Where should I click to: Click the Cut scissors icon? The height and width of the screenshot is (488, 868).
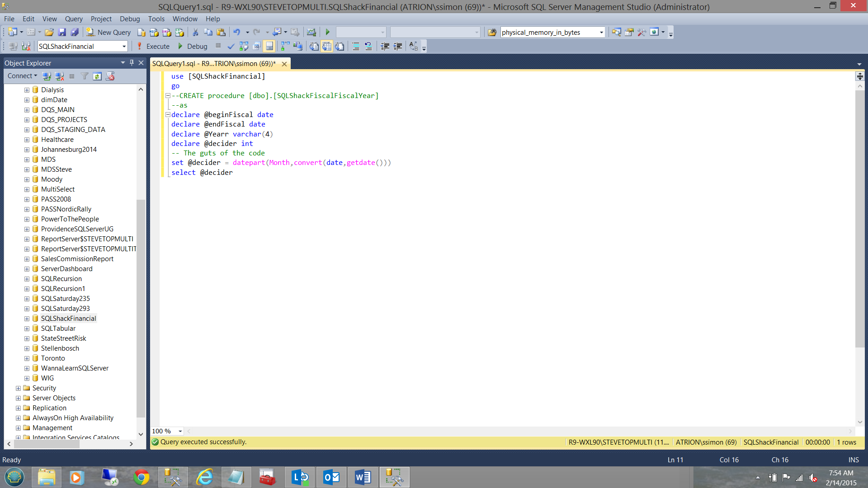click(x=195, y=32)
